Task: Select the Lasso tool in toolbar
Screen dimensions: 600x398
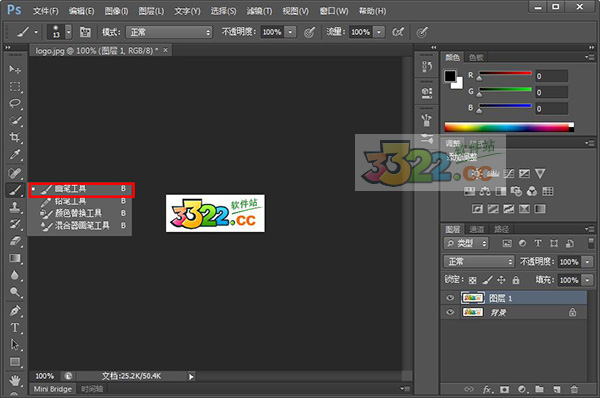Action: pos(15,103)
